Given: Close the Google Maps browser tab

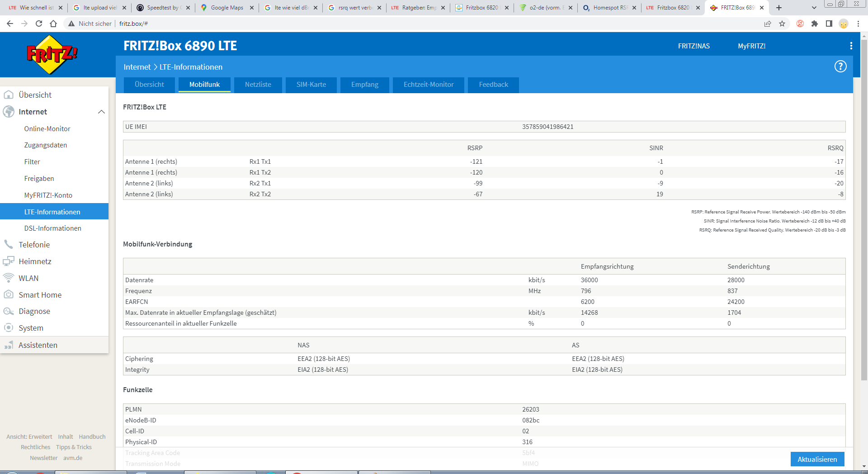Looking at the screenshot, I should [252, 8].
